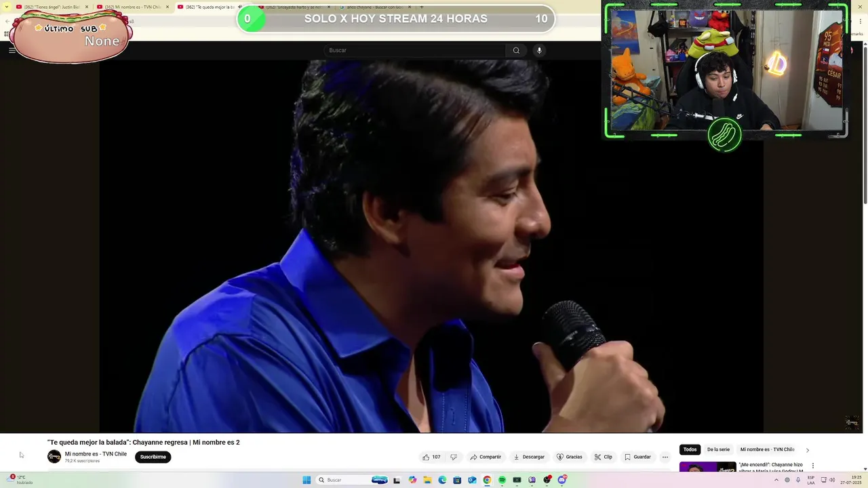868x488 pixels.
Task: Subscribe with the Suscribirme button
Action: coord(153,457)
